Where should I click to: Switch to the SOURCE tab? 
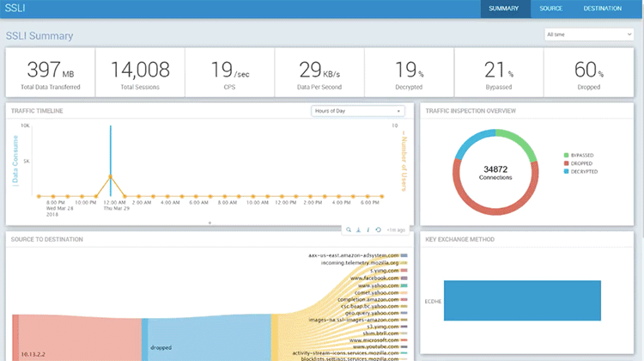pyautogui.click(x=550, y=9)
